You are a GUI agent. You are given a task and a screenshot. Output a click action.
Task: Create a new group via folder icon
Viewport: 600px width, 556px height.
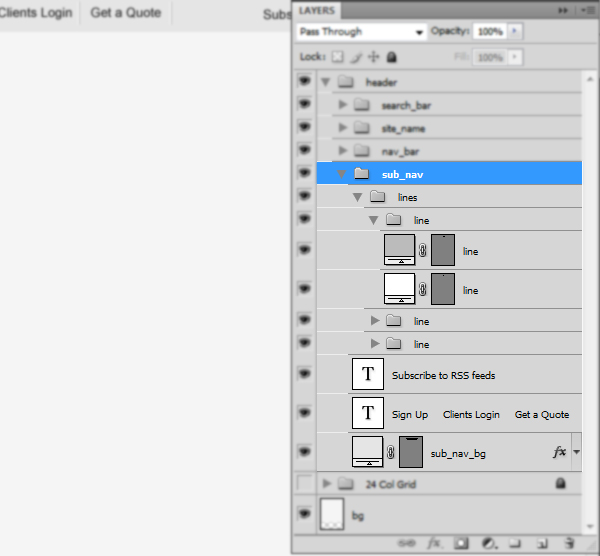click(515, 543)
